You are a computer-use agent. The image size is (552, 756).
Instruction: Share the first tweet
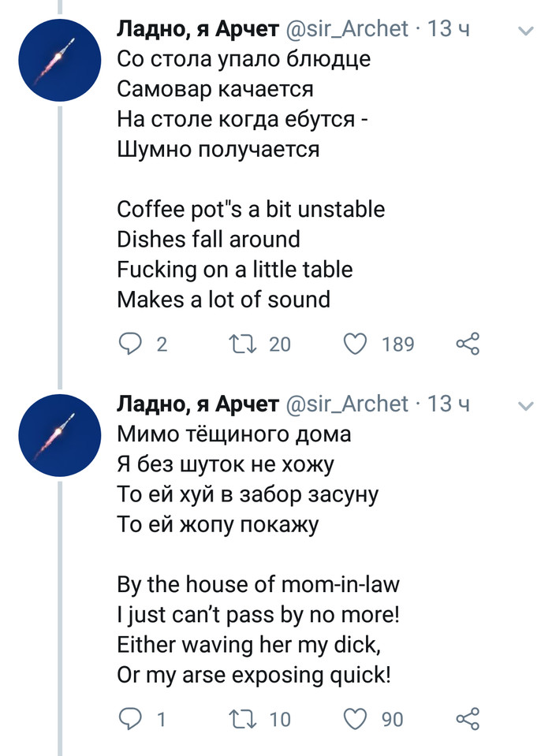click(x=468, y=344)
